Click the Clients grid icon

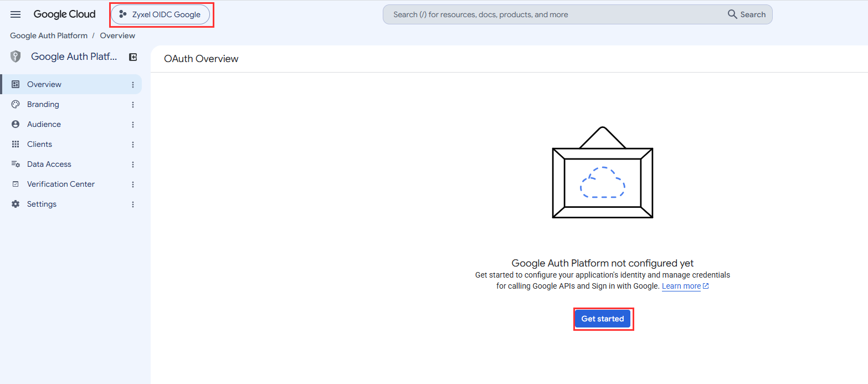(16, 144)
